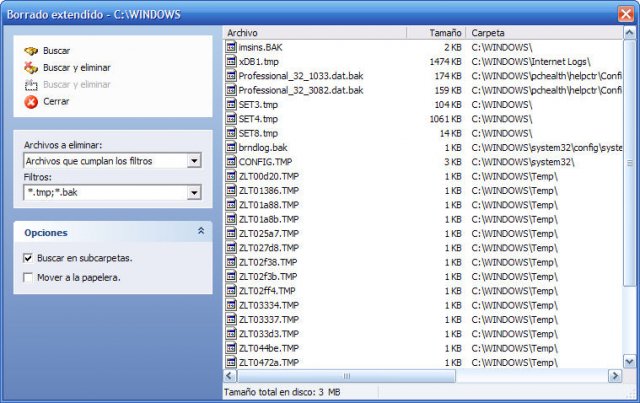
Task: Click the ZLT03334.TMP file icon
Action: point(231,305)
